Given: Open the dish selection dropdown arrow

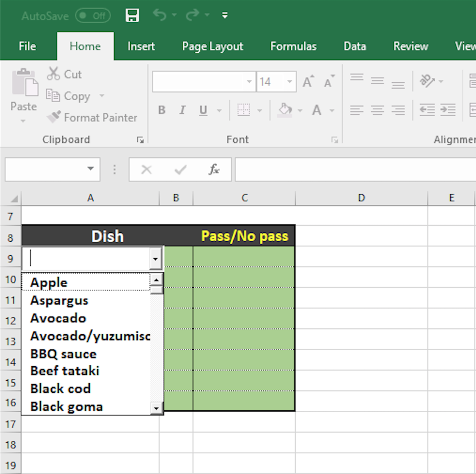Looking at the screenshot, I should click(155, 258).
